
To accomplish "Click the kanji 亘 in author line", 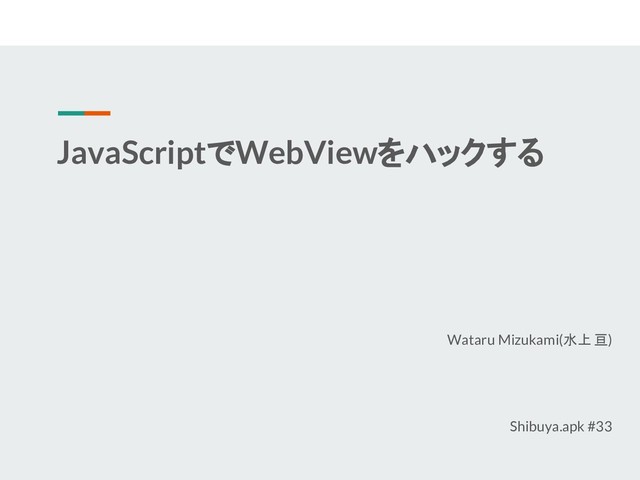I will click(x=601, y=340).
